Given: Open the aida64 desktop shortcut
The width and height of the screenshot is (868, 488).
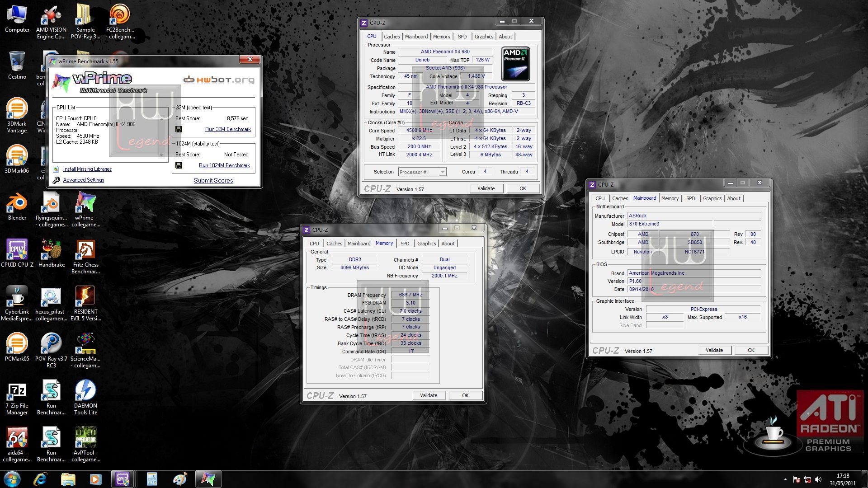Looking at the screenshot, I should click(x=17, y=445).
